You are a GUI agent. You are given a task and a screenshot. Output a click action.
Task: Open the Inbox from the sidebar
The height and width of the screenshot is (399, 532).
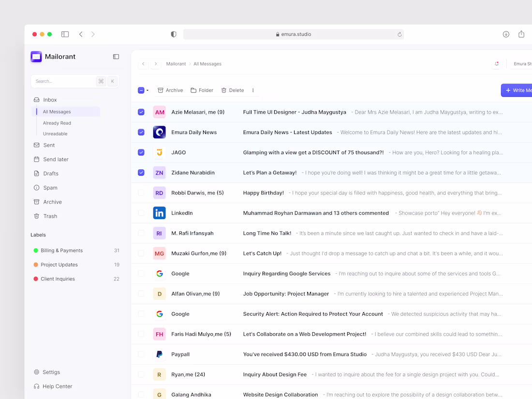pyautogui.click(x=50, y=100)
